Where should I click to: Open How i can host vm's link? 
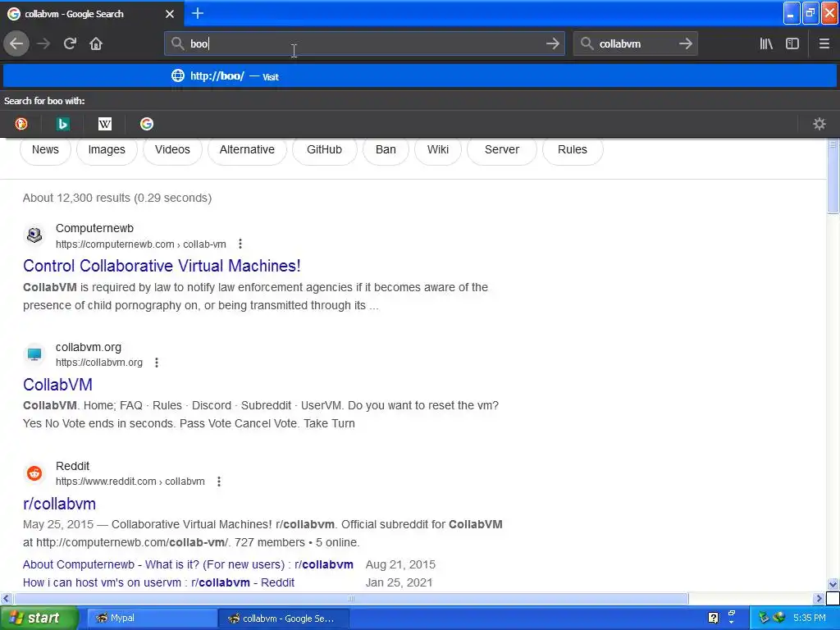158,582
